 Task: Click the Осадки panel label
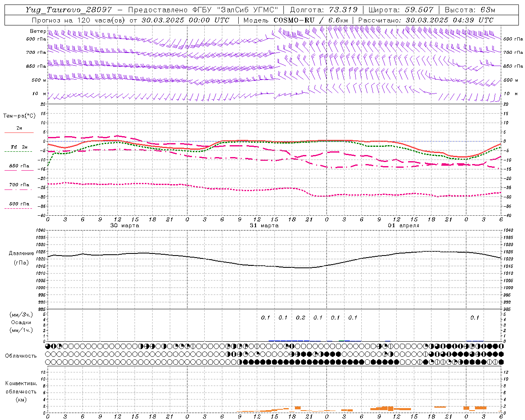tap(21, 322)
